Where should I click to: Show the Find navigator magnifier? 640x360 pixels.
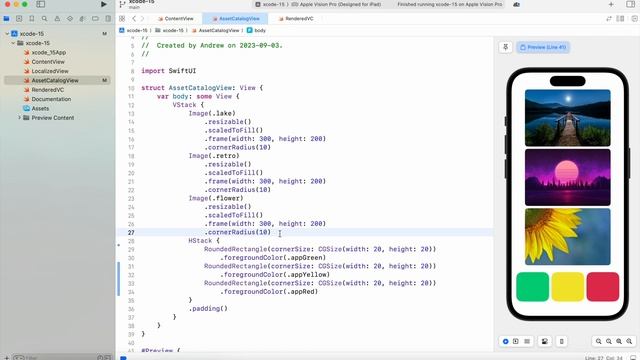[44, 19]
